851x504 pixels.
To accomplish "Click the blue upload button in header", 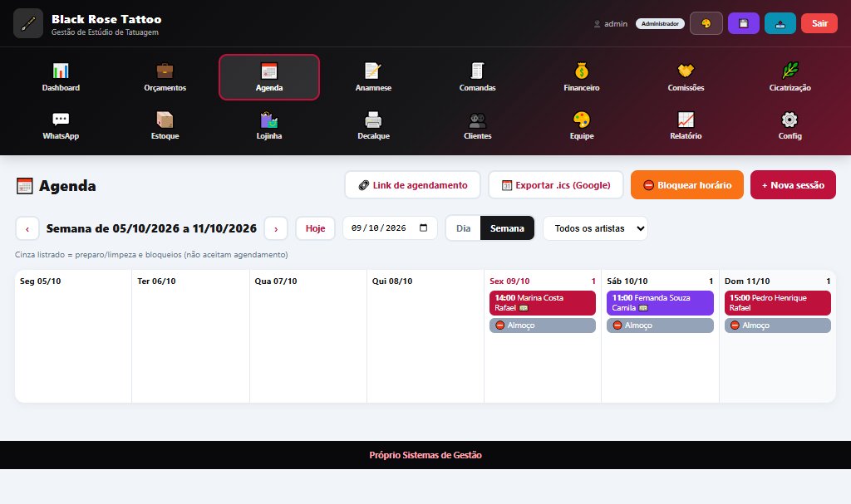I will coord(780,23).
